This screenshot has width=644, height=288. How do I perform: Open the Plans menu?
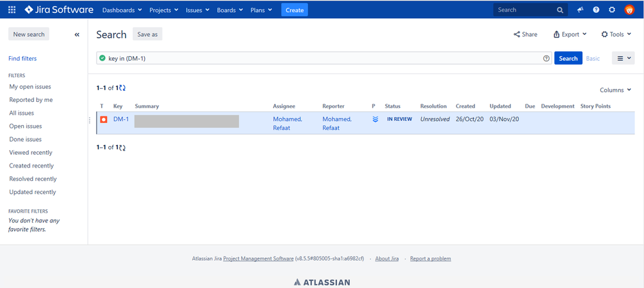261,10
